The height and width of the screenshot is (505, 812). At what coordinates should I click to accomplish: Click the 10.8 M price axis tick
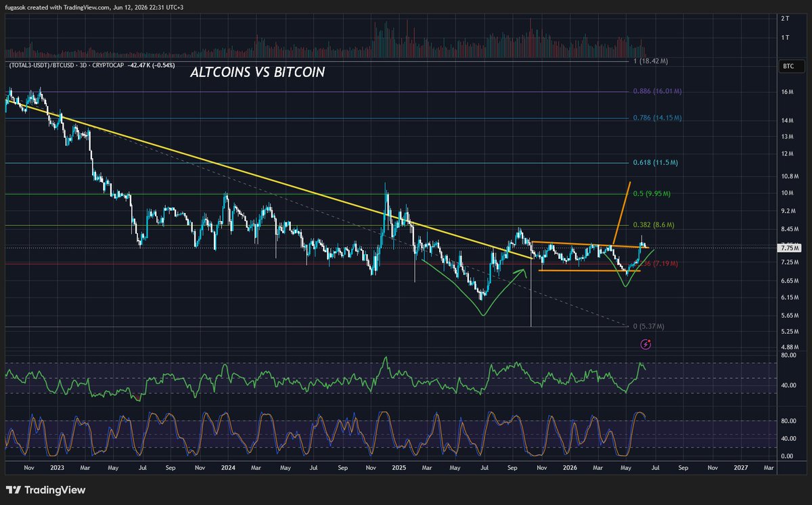pos(789,176)
